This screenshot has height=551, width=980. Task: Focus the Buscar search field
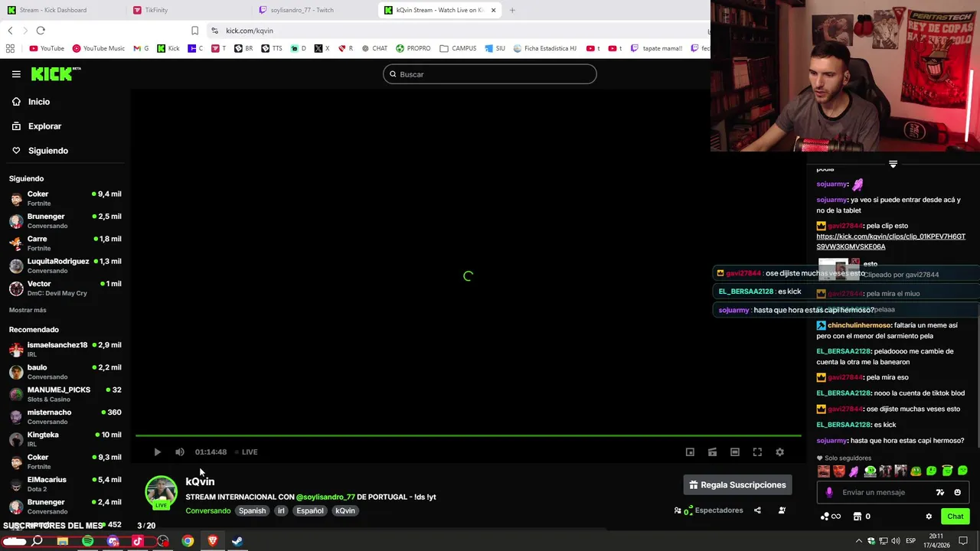[490, 74]
